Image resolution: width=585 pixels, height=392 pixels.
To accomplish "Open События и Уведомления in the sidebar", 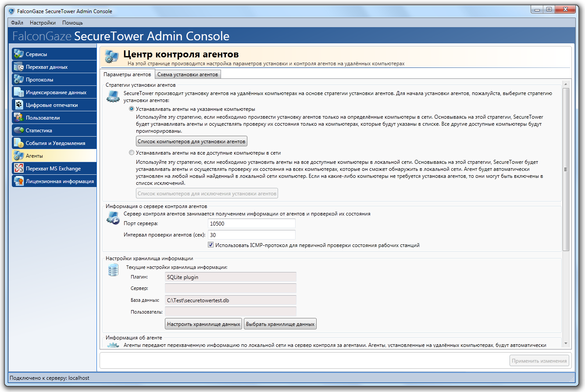I will pyautogui.click(x=54, y=143).
